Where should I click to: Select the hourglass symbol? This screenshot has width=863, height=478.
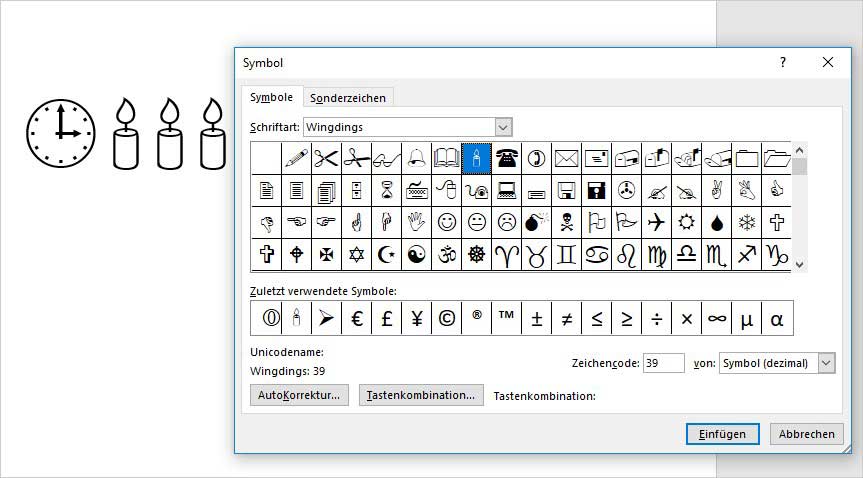[x=386, y=189]
